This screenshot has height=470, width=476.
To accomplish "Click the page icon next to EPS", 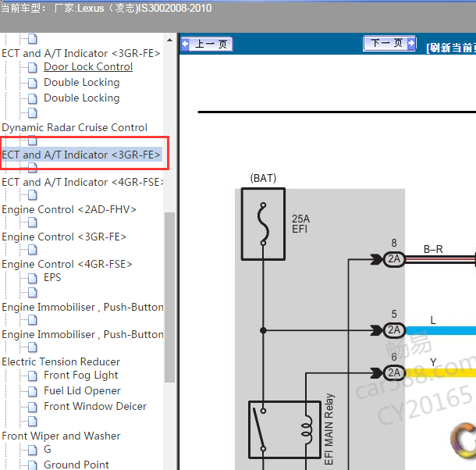I will point(32,278).
